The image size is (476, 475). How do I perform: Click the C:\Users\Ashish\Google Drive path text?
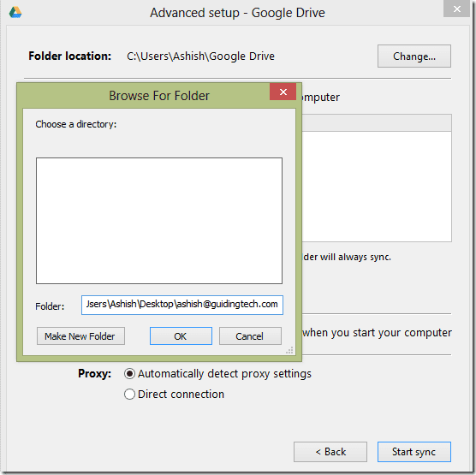(x=200, y=56)
